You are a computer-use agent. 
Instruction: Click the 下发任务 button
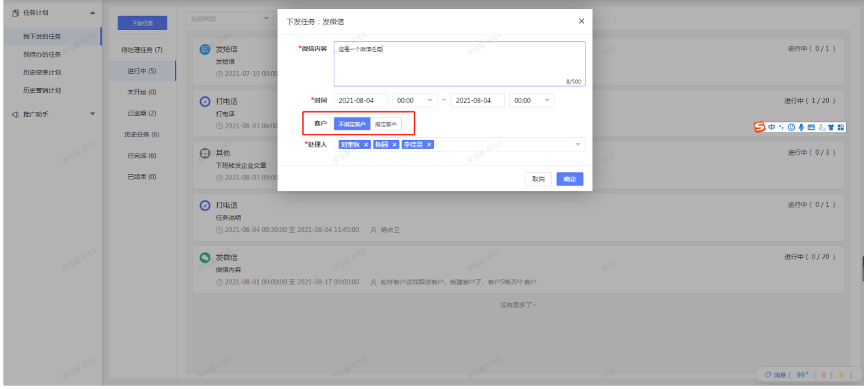click(x=142, y=23)
